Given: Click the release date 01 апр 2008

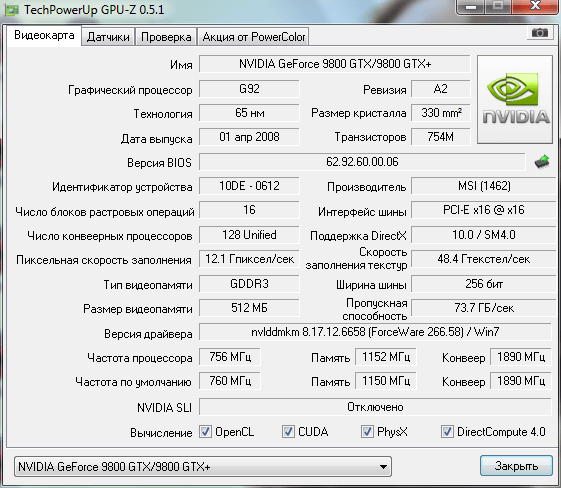Looking at the screenshot, I should tap(249, 137).
